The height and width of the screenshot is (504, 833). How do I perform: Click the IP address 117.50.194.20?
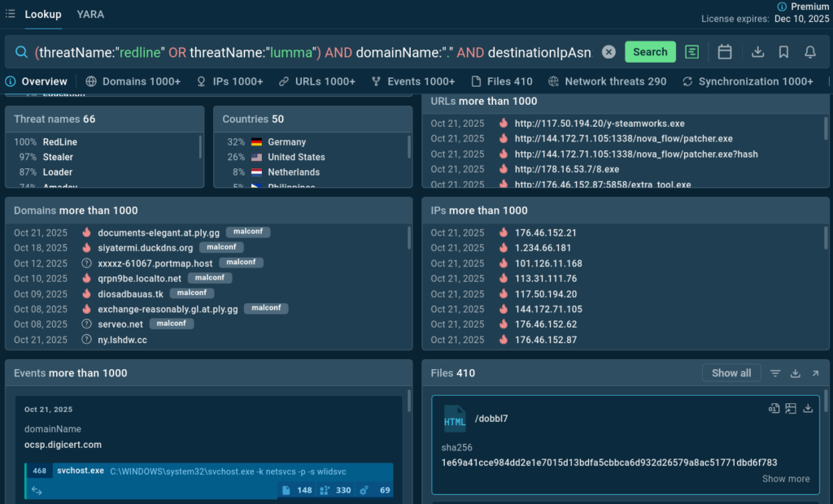[x=546, y=294]
